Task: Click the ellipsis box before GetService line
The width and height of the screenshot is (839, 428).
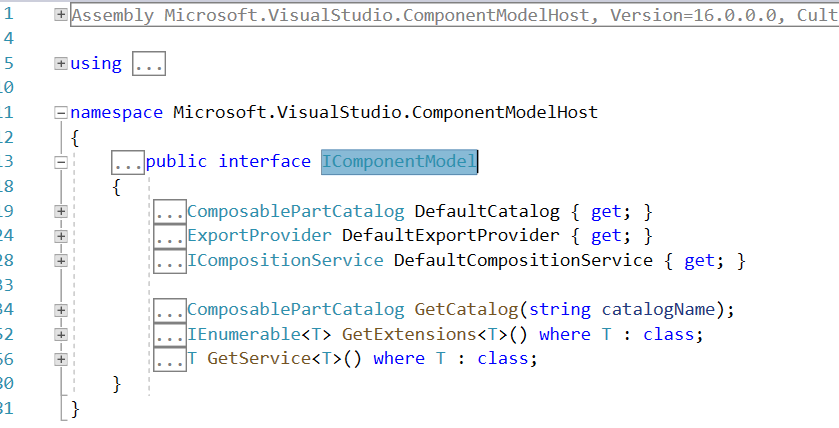Action: pos(170,359)
